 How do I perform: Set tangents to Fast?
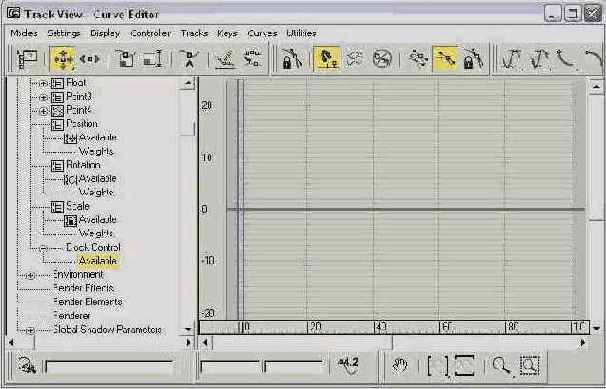pyautogui.click(x=566, y=59)
